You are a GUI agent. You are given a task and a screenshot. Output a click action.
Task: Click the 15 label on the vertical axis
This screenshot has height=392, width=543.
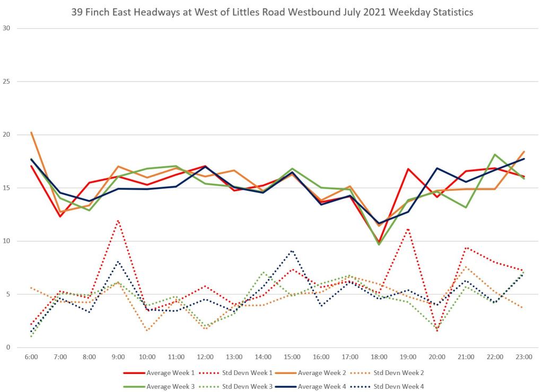tap(6, 188)
